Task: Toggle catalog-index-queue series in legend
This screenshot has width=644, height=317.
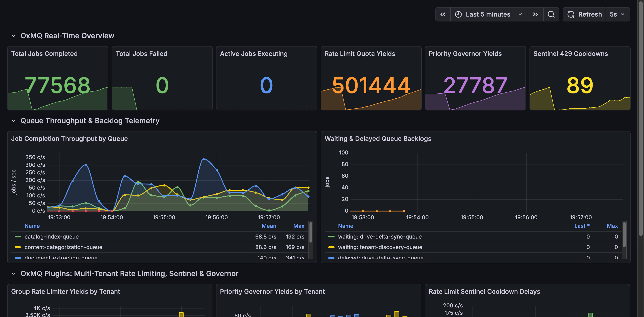Action: tap(51, 237)
